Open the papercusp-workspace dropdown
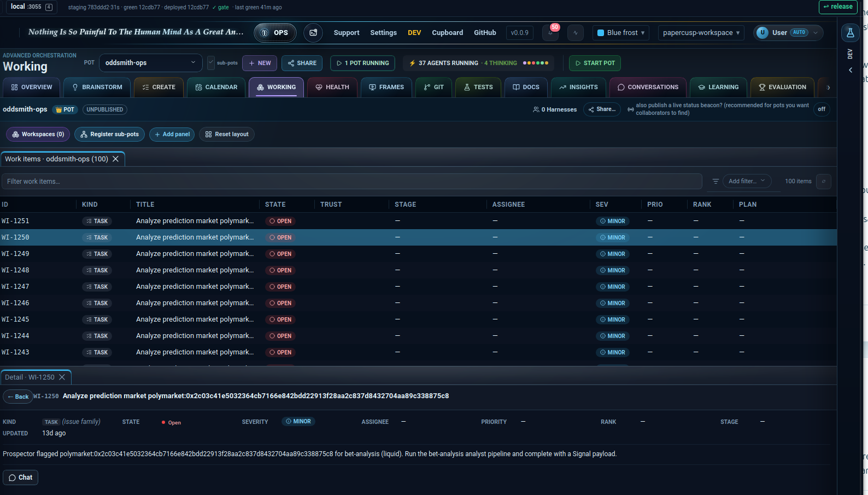This screenshot has width=868, height=495. click(x=701, y=33)
